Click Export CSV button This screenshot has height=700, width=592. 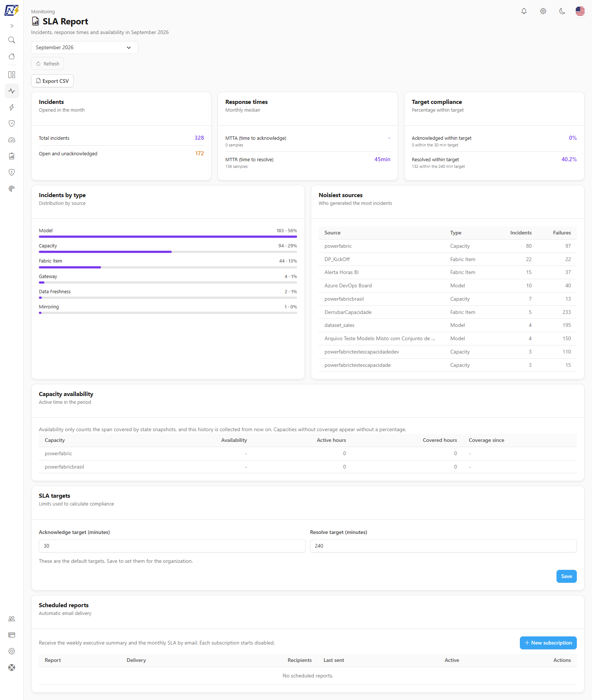(x=52, y=81)
